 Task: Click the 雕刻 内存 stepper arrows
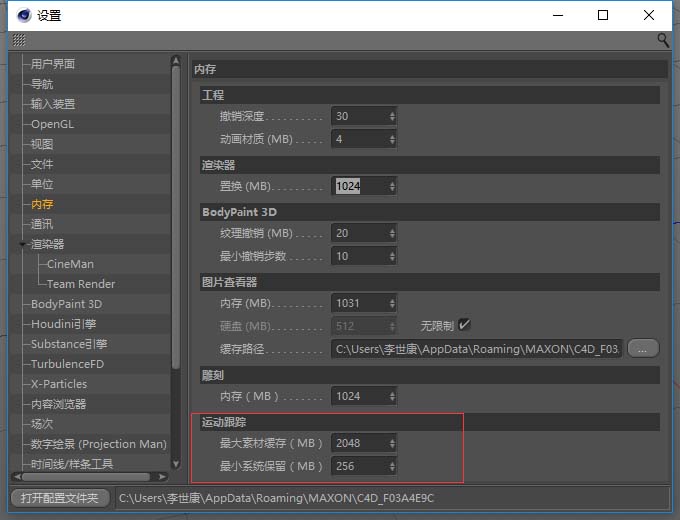click(x=392, y=396)
